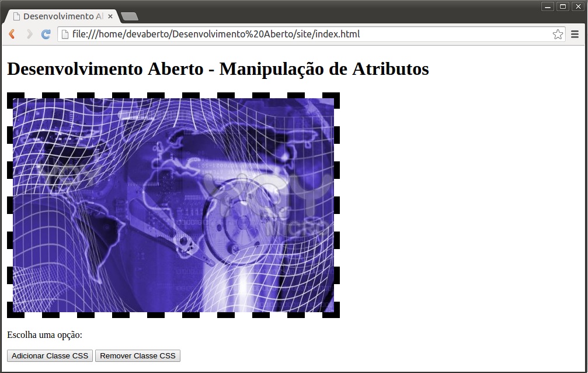The width and height of the screenshot is (588, 373).
Task: Open the Chrome hamburger menu
Action: (575, 34)
